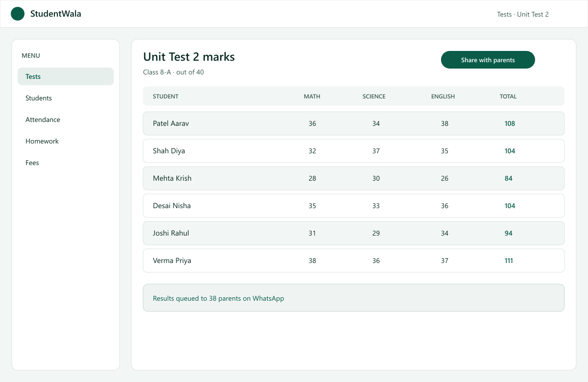
Task: Click the ENGLISH column header
Action: [443, 96]
